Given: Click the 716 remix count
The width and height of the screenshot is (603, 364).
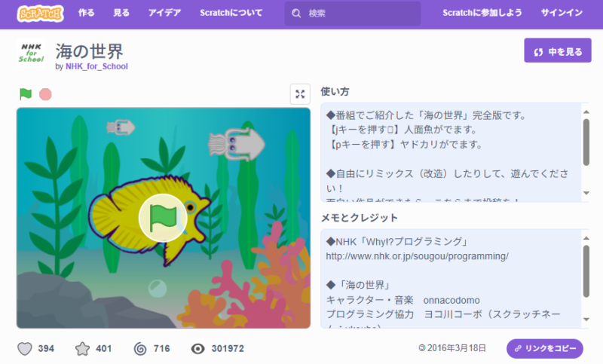Looking at the screenshot, I should coord(161,349).
